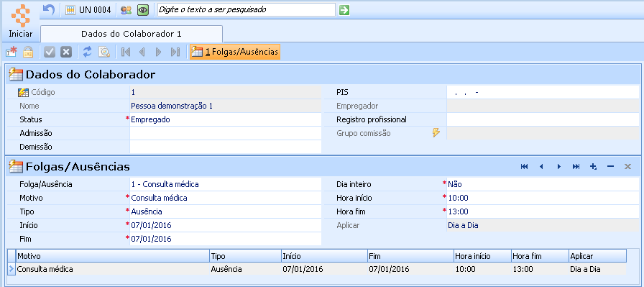Click the cancel X toolbar icon
Viewport: 644px width, 287px height.
[65, 53]
